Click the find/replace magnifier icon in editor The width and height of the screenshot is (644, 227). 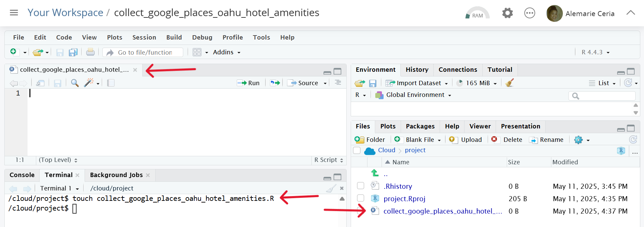pyautogui.click(x=75, y=83)
